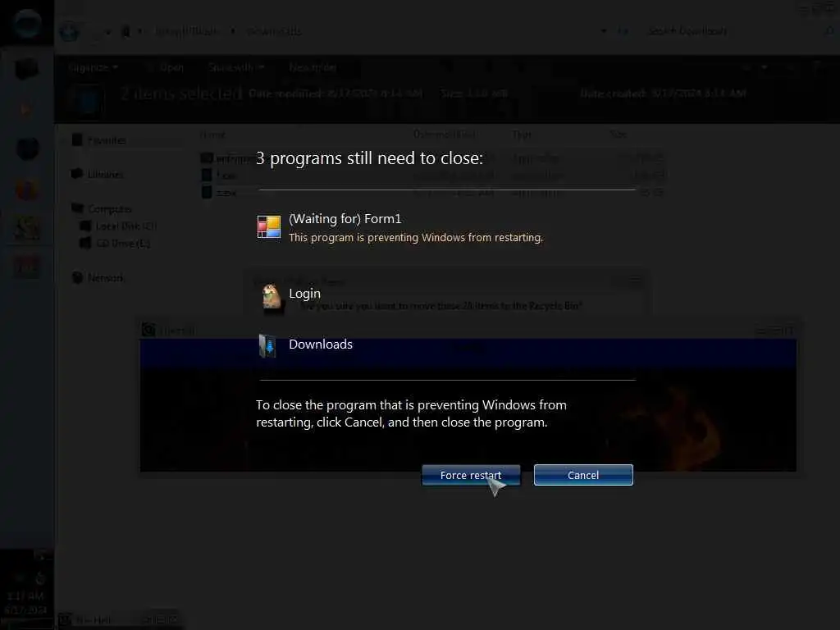This screenshot has height=630, width=840.
Task: Click the taskbar clock showing the time
Action: (x=25, y=596)
